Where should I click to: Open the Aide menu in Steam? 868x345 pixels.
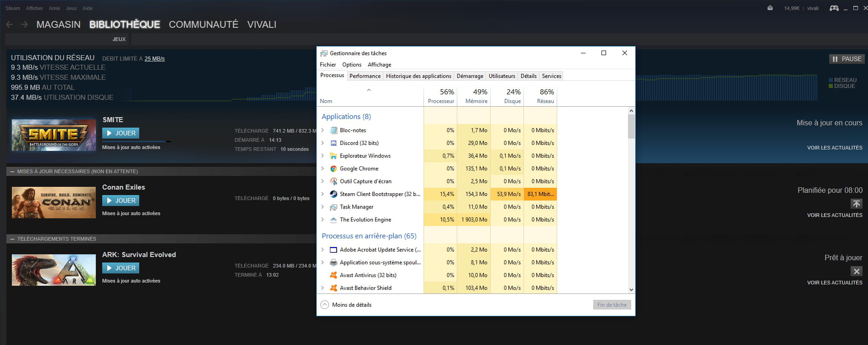(88, 8)
